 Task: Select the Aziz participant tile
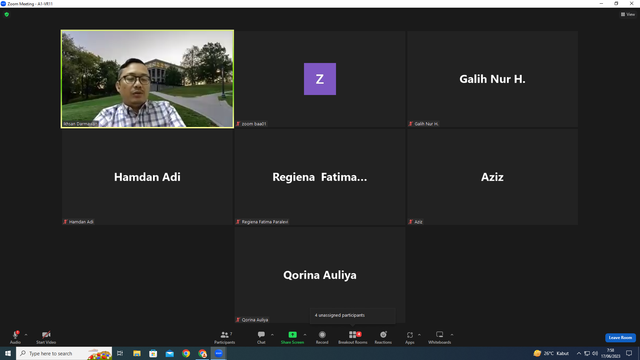coord(492,177)
